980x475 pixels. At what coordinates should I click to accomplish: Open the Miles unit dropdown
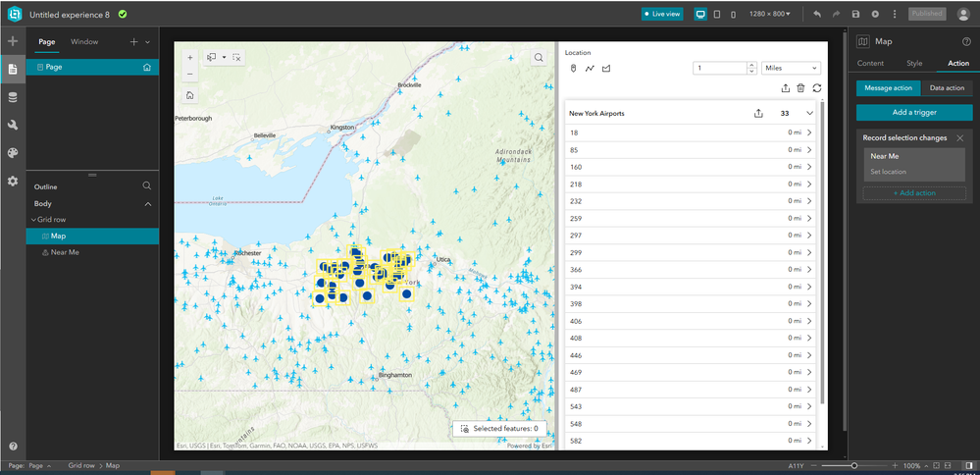click(x=791, y=69)
